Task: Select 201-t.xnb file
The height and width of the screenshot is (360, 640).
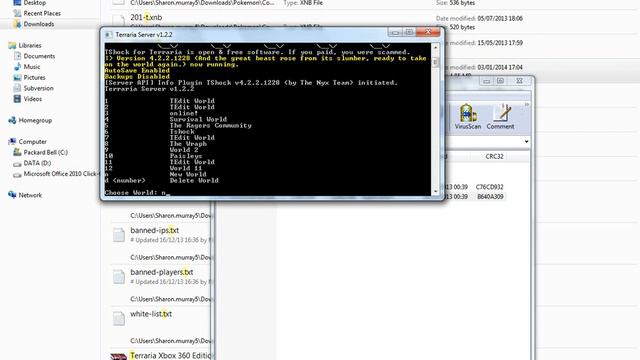Action: tap(146, 18)
